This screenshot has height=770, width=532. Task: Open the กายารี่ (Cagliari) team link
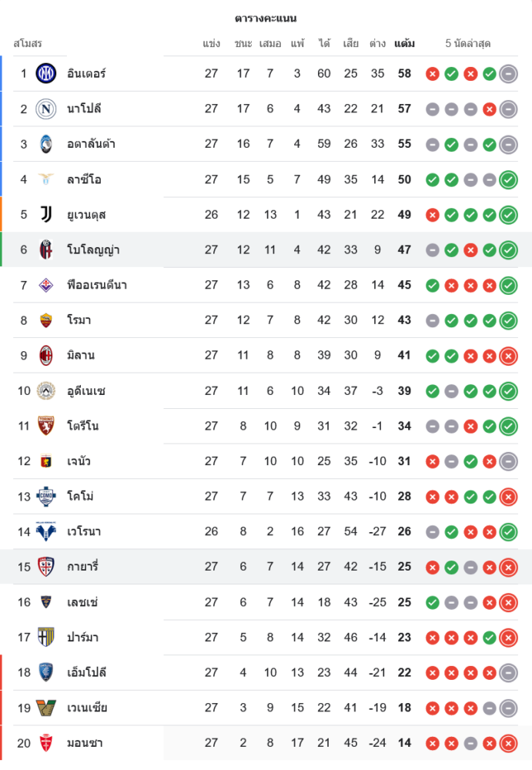[x=83, y=567]
